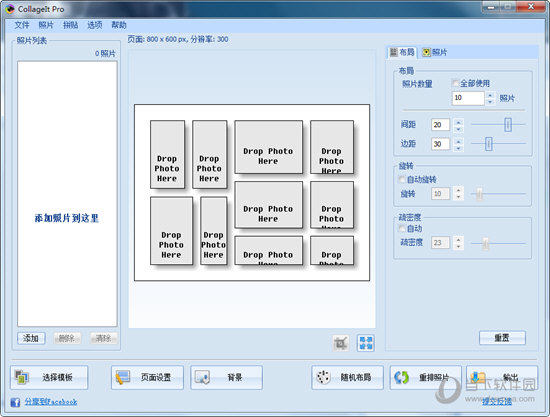This screenshot has width=550, height=417.
Task: Click the 随机布局 button
Action: pyautogui.click(x=347, y=377)
